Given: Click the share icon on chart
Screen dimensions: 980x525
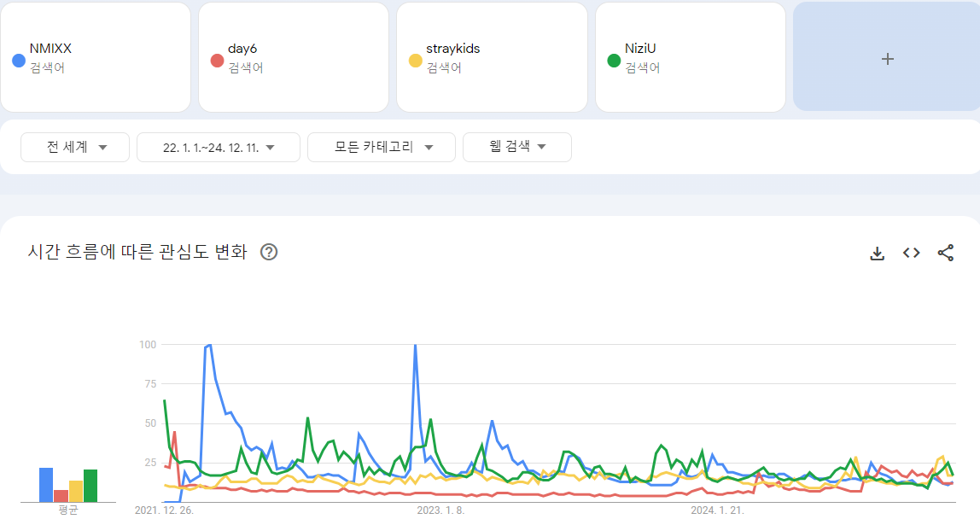Looking at the screenshot, I should pos(946,253).
